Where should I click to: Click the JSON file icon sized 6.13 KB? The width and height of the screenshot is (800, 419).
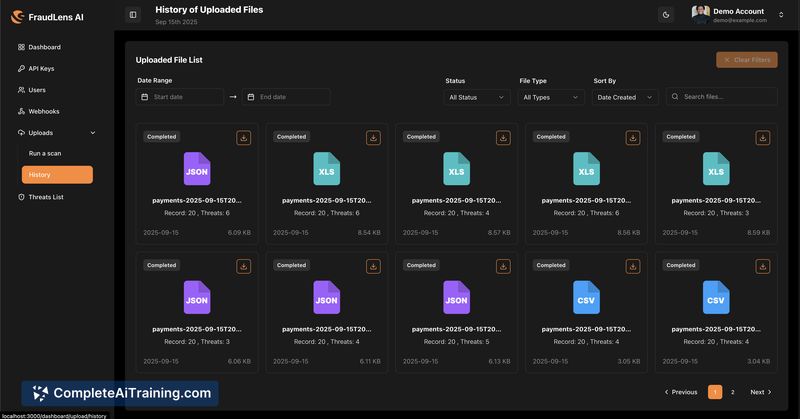[x=456, y=298]
